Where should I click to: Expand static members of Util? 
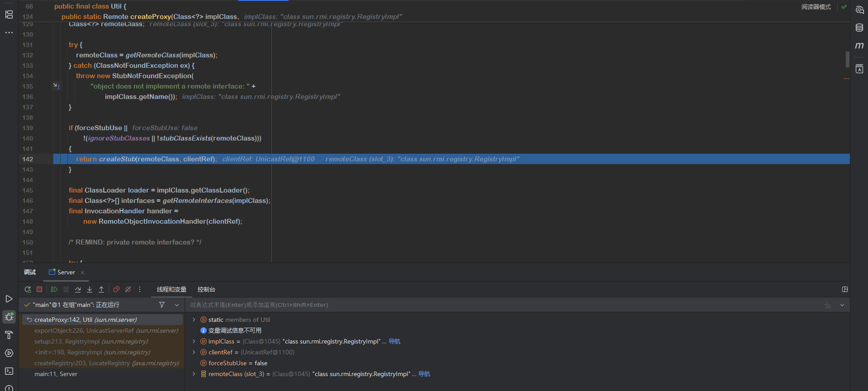[194, 320]
